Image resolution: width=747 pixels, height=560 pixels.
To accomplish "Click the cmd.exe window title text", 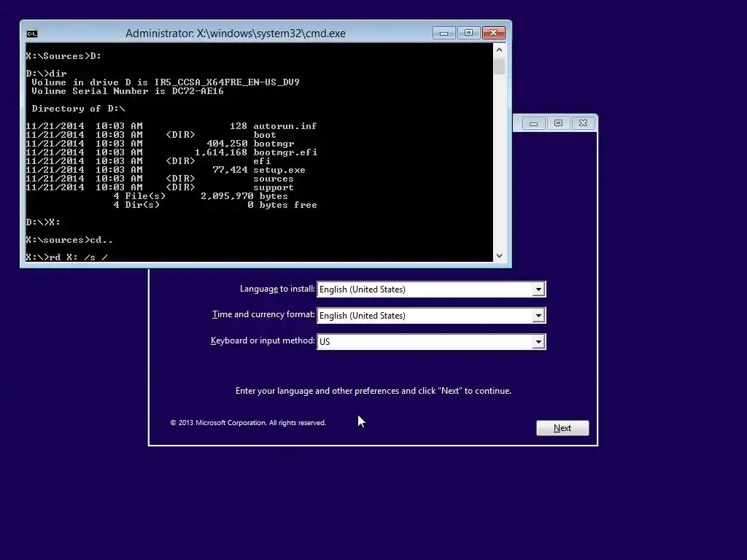I will [x=236, y=34].
